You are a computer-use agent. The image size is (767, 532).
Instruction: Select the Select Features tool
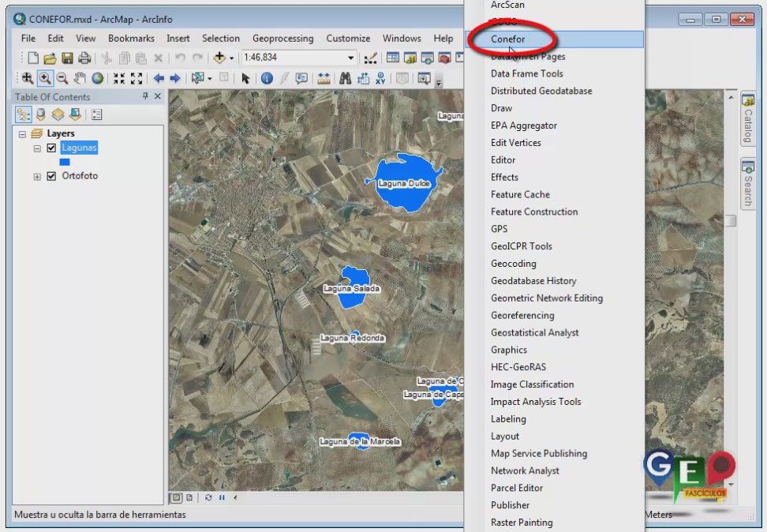pos(197,78)
